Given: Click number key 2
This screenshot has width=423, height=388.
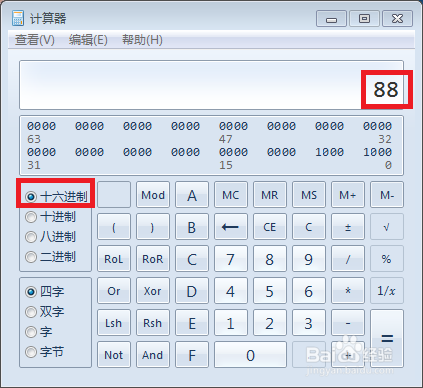Looking at the screenshot, I should tap(270, 323).
